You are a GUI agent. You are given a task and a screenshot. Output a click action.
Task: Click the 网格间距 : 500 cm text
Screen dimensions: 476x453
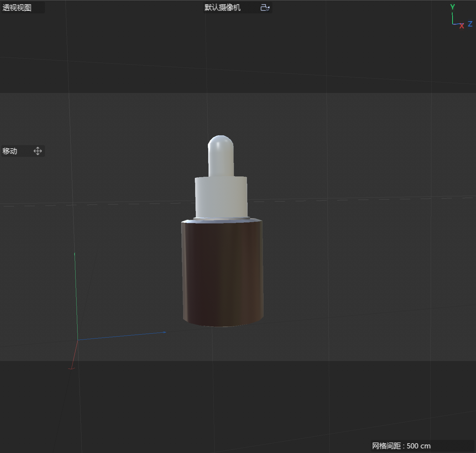(x=401, y=445)
